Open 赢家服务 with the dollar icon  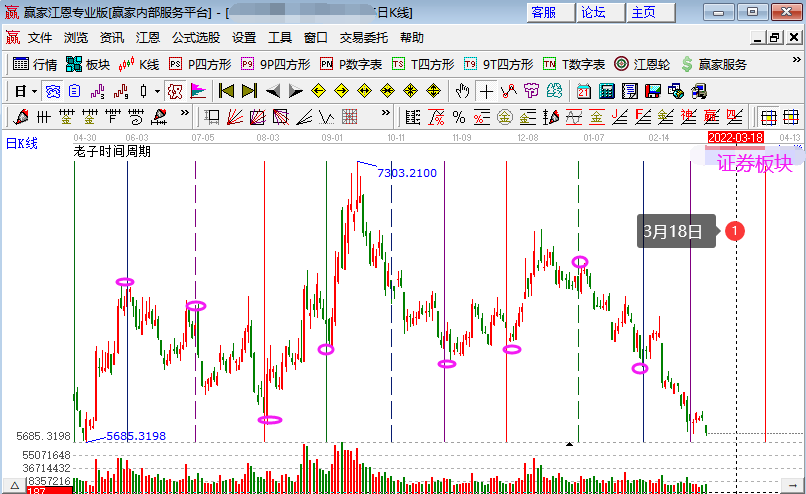(x=714, y=64)
